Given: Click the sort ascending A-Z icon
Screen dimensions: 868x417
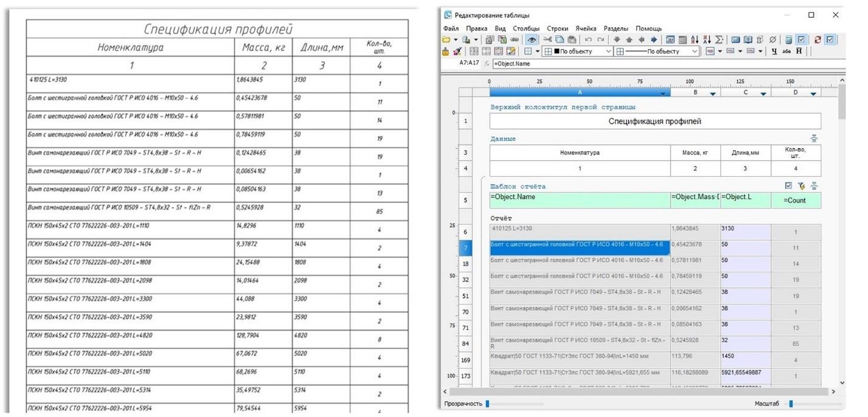Looking at the screenshot, I should (695, 40).
